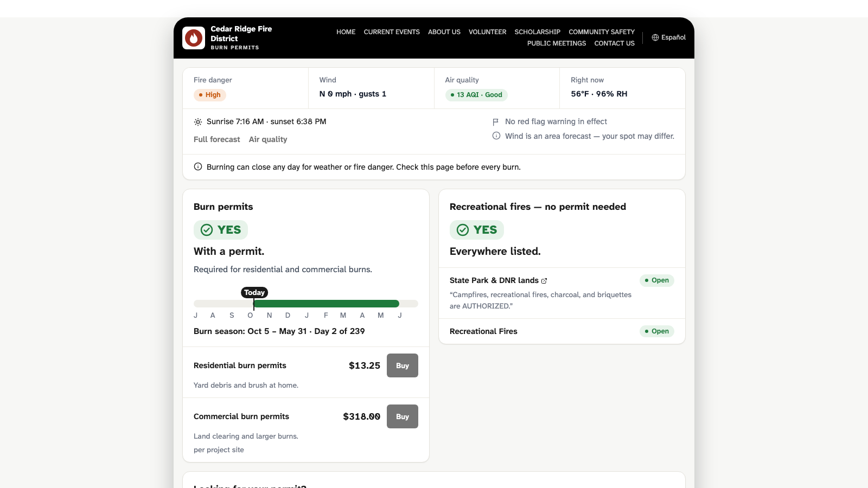Click the checkmark icon in Recreational fires YES
Image resolution: width=868 pixels, height=488 pixels.
click(x=463, y=230)
